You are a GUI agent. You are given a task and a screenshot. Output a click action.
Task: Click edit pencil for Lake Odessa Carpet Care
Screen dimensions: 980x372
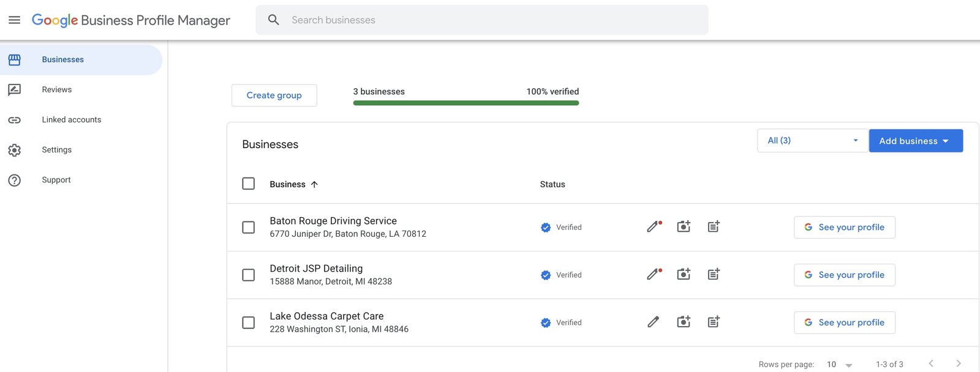[653, 322]
